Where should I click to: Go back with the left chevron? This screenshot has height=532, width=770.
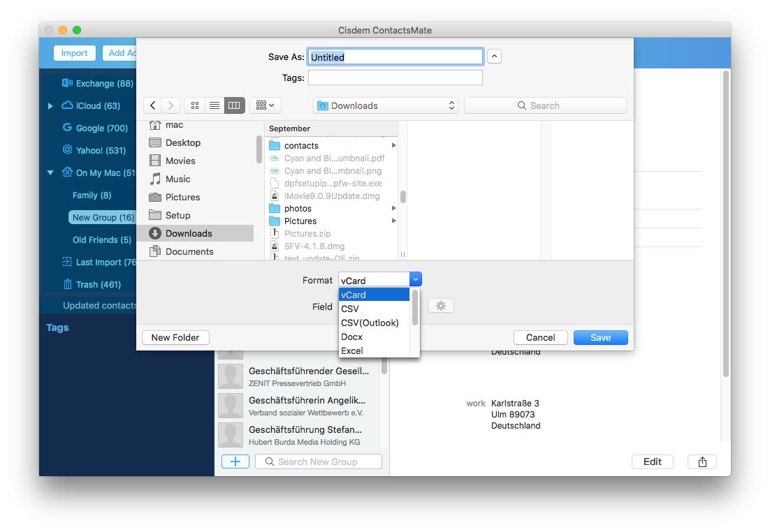click(x=153, y=105)
